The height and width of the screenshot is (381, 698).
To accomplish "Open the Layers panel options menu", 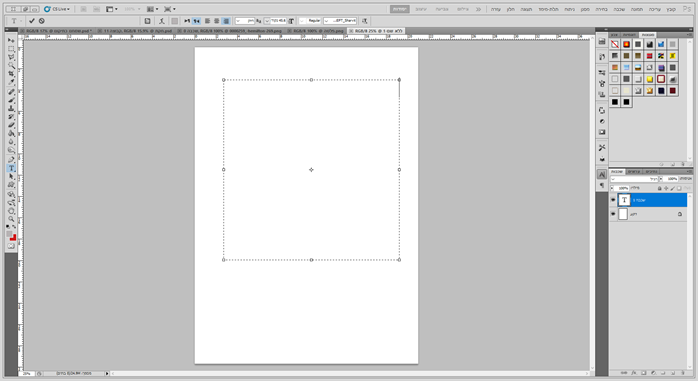I will click(689, 172).
